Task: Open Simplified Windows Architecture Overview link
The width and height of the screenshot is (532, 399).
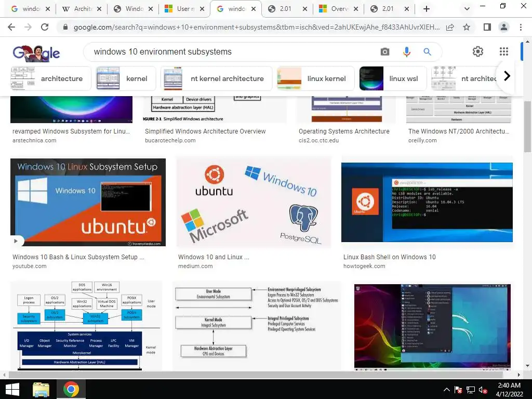Action: click(205, 131)
